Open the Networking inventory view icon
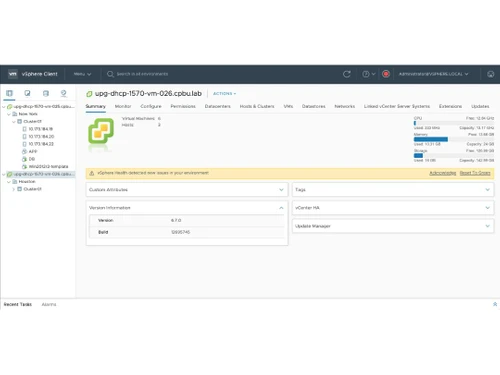 pyautogui.click(x=63, y=93)
